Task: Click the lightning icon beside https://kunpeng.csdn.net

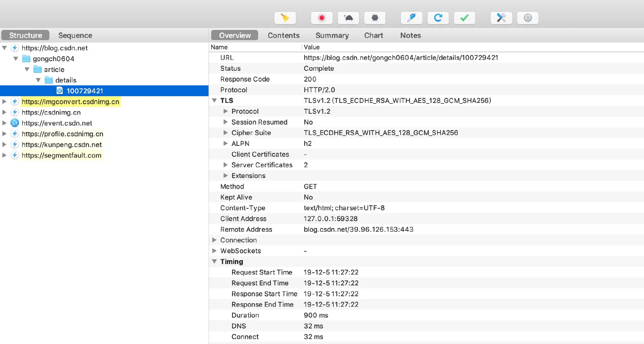Action: click(15, 144)
